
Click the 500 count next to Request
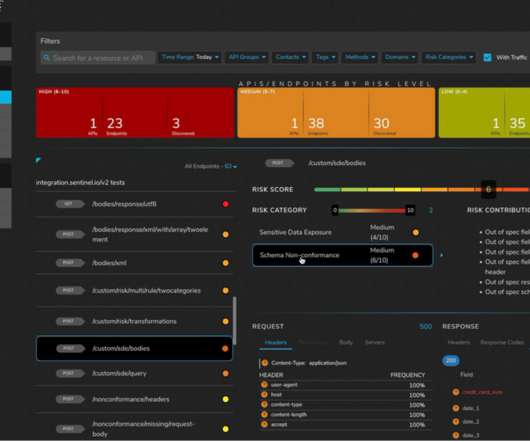(x=426, y=326)
